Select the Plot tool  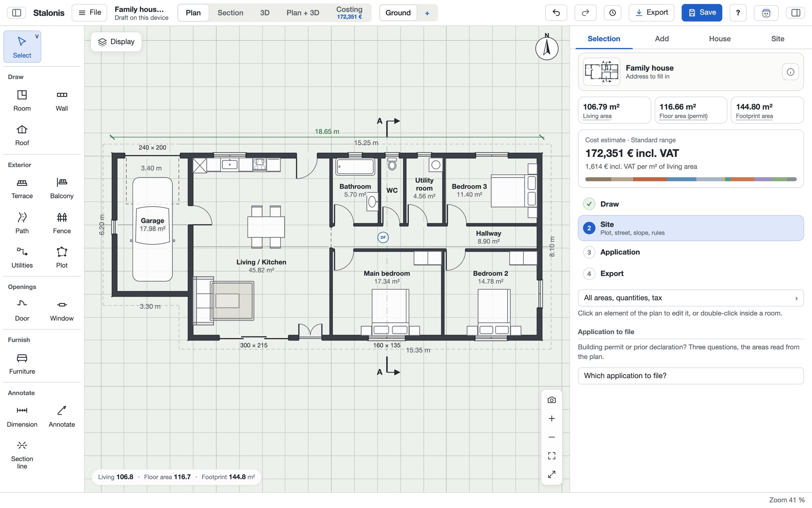(62, 257)
